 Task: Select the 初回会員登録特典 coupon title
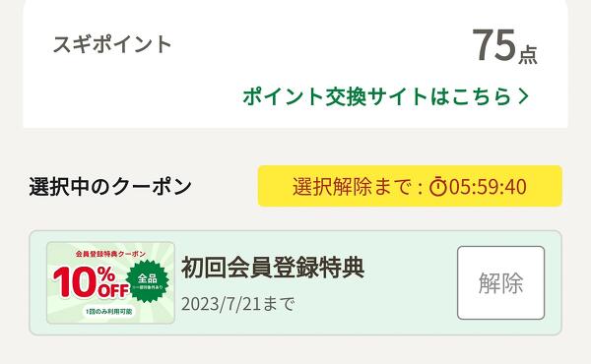pos(273,268)
